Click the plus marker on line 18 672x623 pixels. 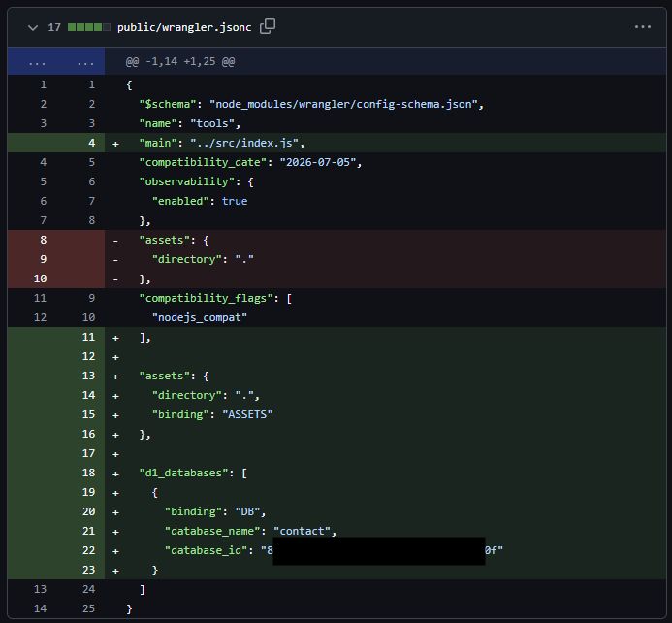pyautogui.click(x=115, y=474)
